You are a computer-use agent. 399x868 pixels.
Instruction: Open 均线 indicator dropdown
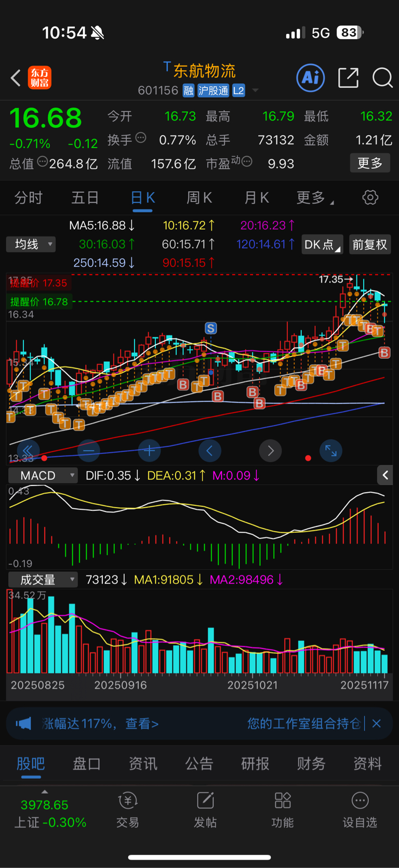tap(31, 244)
